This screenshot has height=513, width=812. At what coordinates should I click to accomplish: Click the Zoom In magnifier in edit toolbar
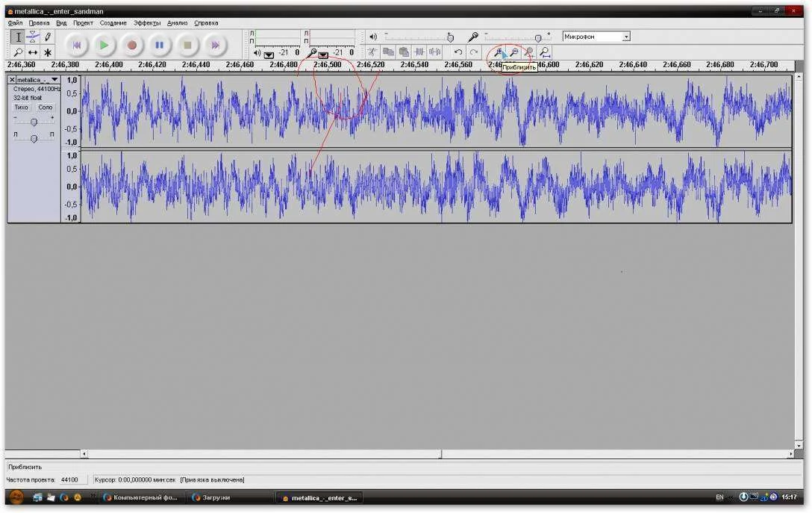497,52
